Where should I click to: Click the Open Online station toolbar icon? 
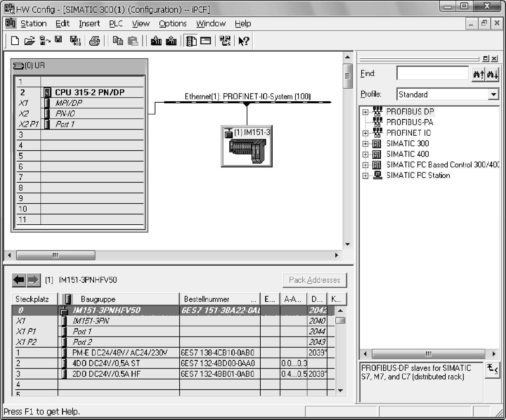45,41
